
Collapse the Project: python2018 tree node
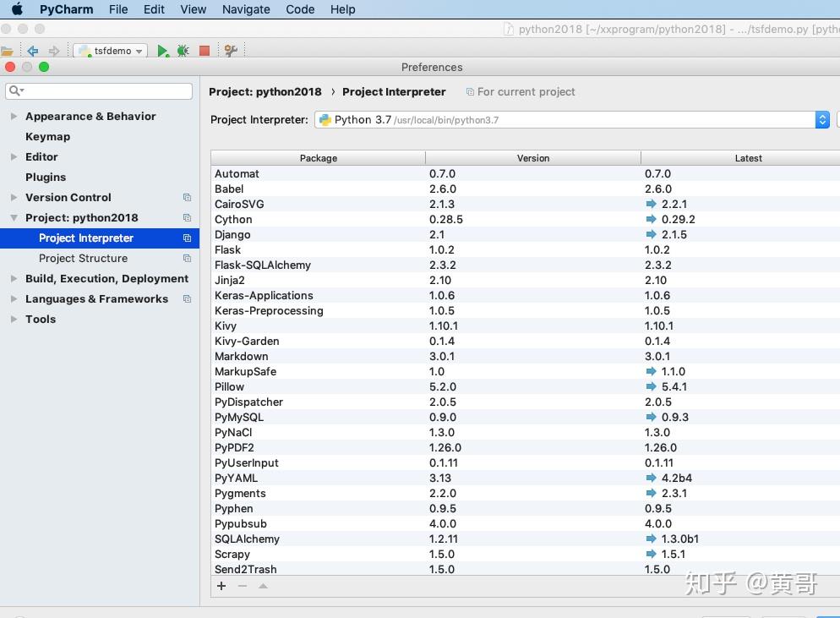pyautogui.click(x=14, y=218)
